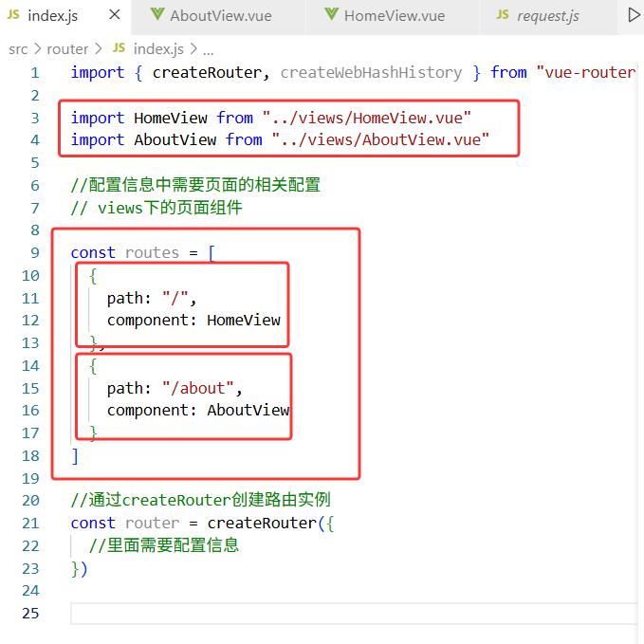Click the src breadcrumb
Viewport: 644px width, 644px height.
coord(18,49)
